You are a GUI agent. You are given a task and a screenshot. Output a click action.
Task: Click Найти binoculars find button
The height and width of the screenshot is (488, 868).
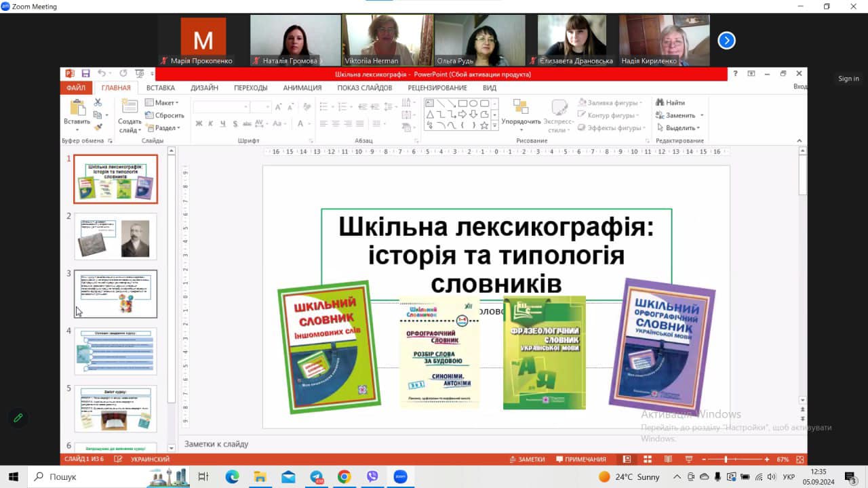pyautogui.click(x=671, y=102)
